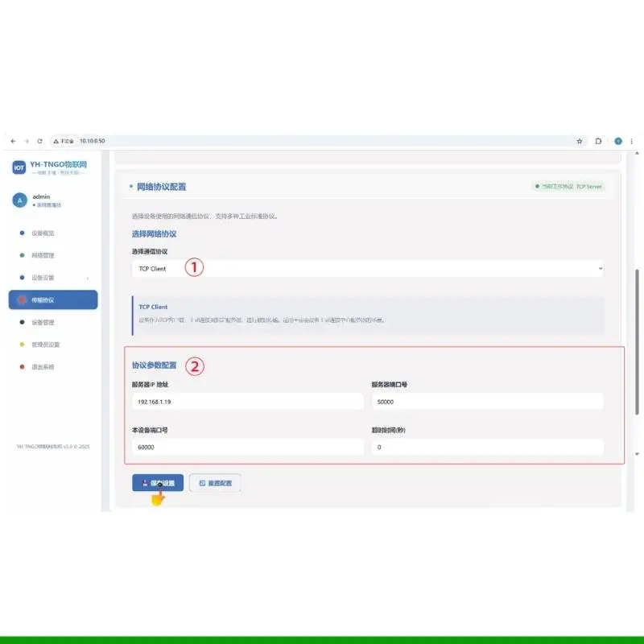Click the admin username text

coord(41,196)
